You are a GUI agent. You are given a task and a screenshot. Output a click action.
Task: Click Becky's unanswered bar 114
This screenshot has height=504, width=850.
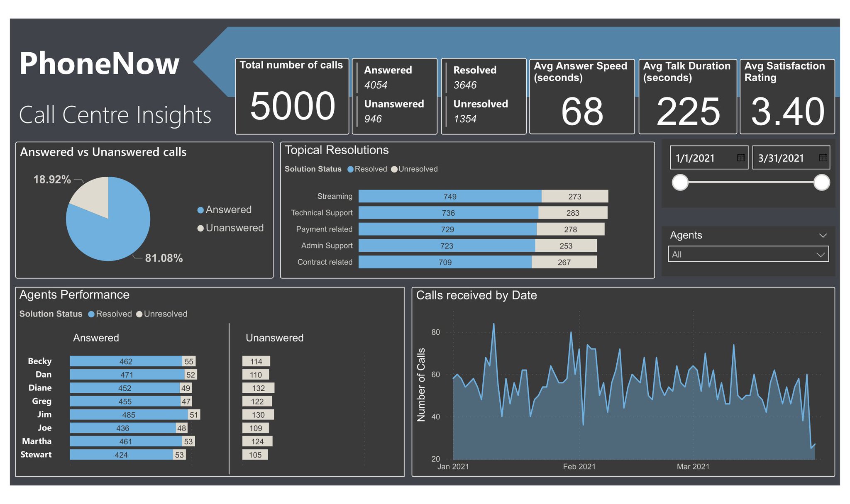(256, 361)
